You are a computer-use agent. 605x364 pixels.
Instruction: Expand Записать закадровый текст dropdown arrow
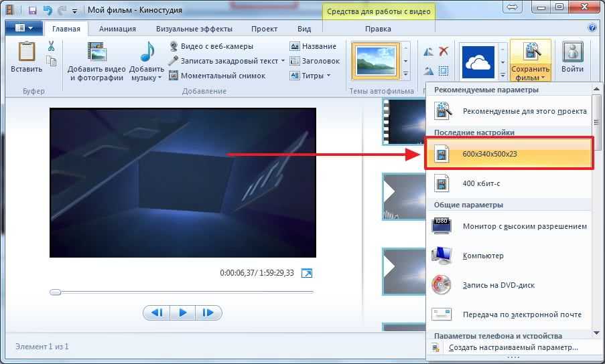point(283,61)
